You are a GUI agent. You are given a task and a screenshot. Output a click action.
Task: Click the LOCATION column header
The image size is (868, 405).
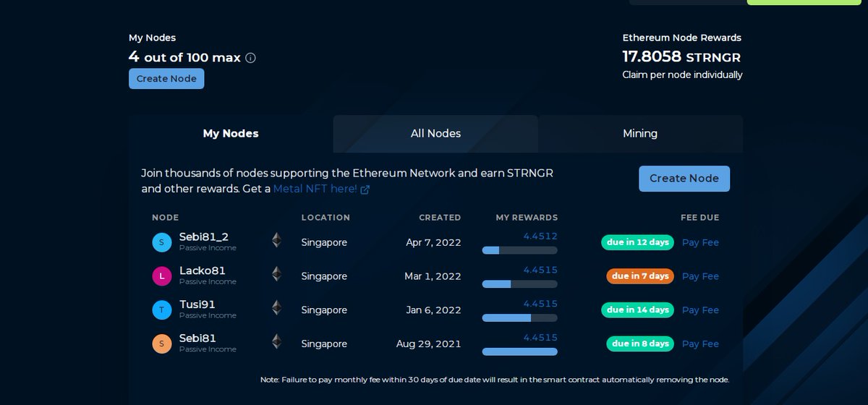point(325,218)
